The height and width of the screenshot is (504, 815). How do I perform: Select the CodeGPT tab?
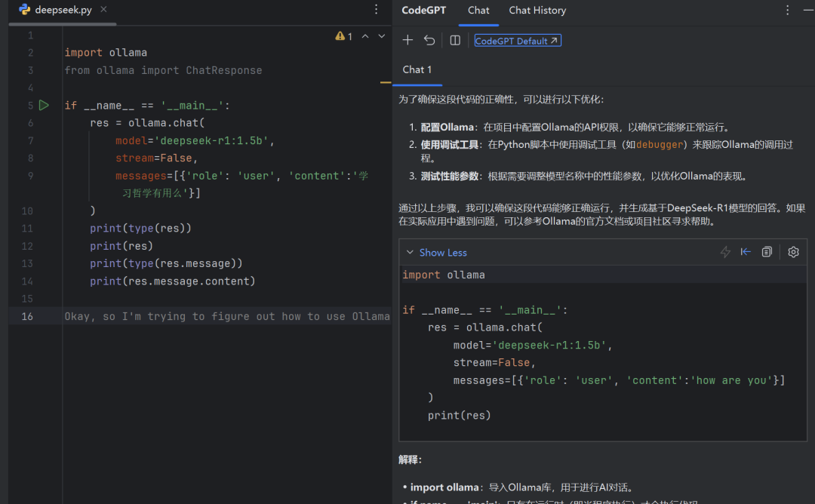[423, 11]
